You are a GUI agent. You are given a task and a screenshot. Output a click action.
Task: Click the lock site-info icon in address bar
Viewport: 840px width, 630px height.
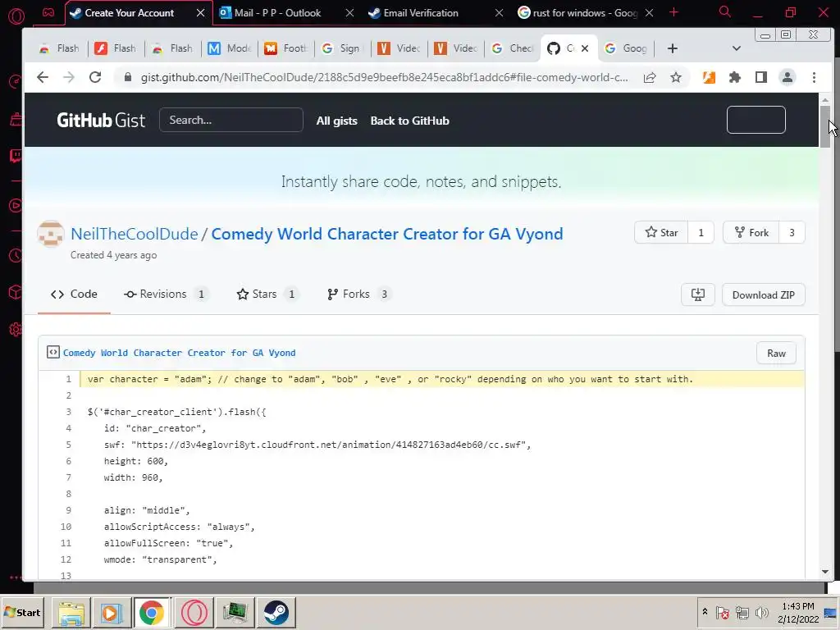[x=127, y=77]
